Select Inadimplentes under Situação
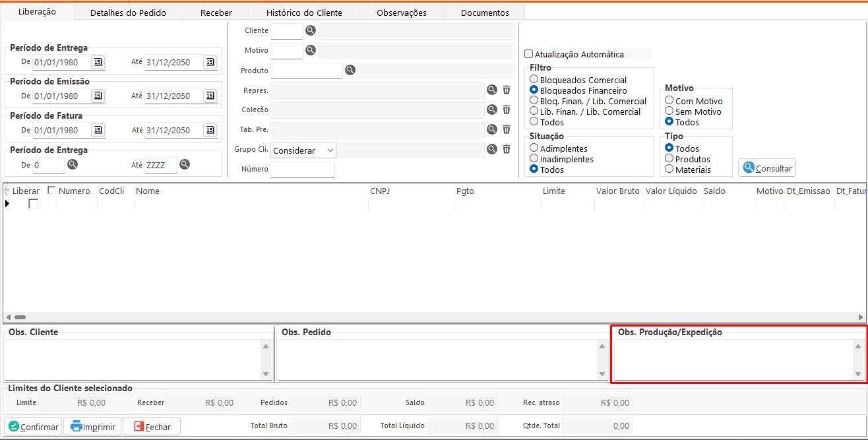Screen dimensions: 868x440 [x=534, y=159]
